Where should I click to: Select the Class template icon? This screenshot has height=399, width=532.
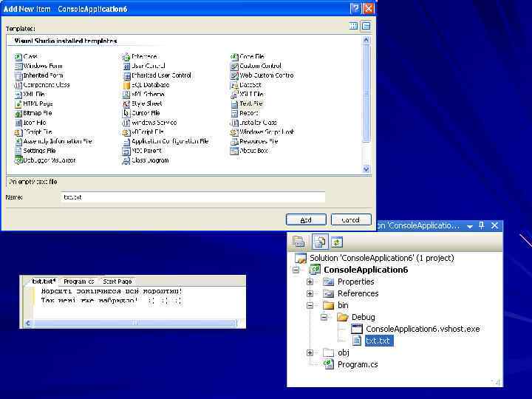point(18,57)
